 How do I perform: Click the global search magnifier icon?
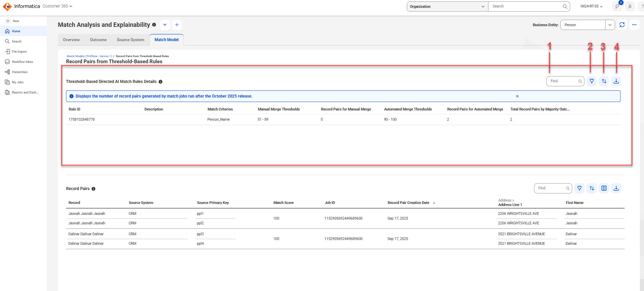(565, 6)
